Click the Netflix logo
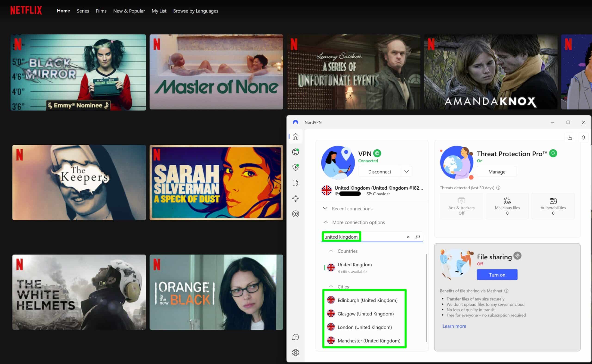 (26, 10)
